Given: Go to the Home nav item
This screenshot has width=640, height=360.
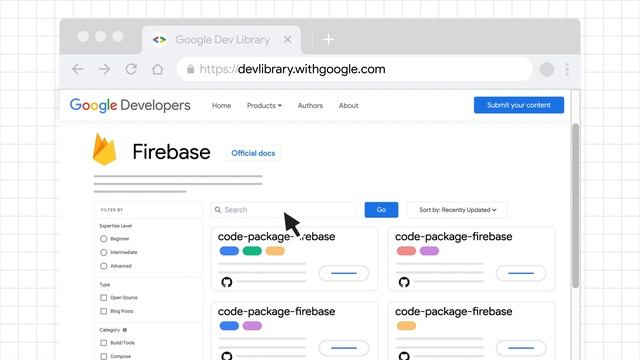Looking at the screenshot, I should (x=221, y=105).
